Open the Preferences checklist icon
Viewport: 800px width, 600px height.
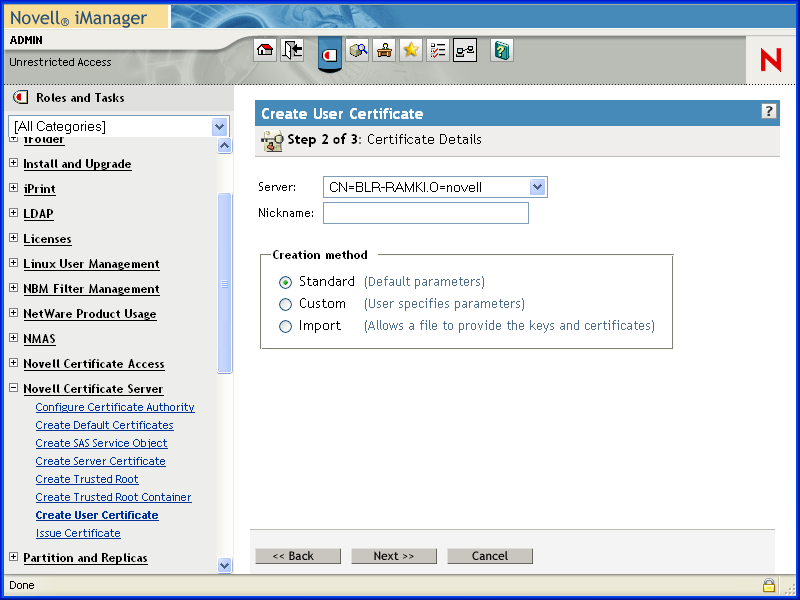click(x=437, y=50)
